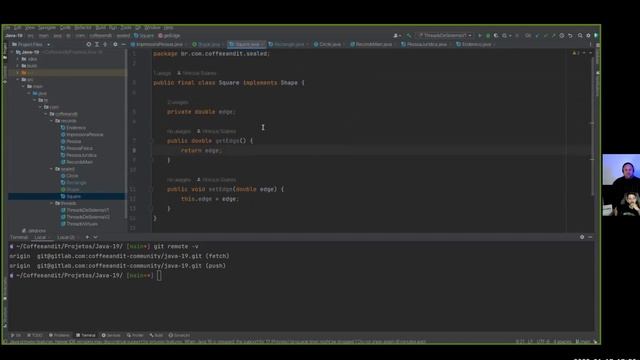The image size is (640, 360).
Task: Switch to the RecordsMain.java editor tab
Action: 373,44
